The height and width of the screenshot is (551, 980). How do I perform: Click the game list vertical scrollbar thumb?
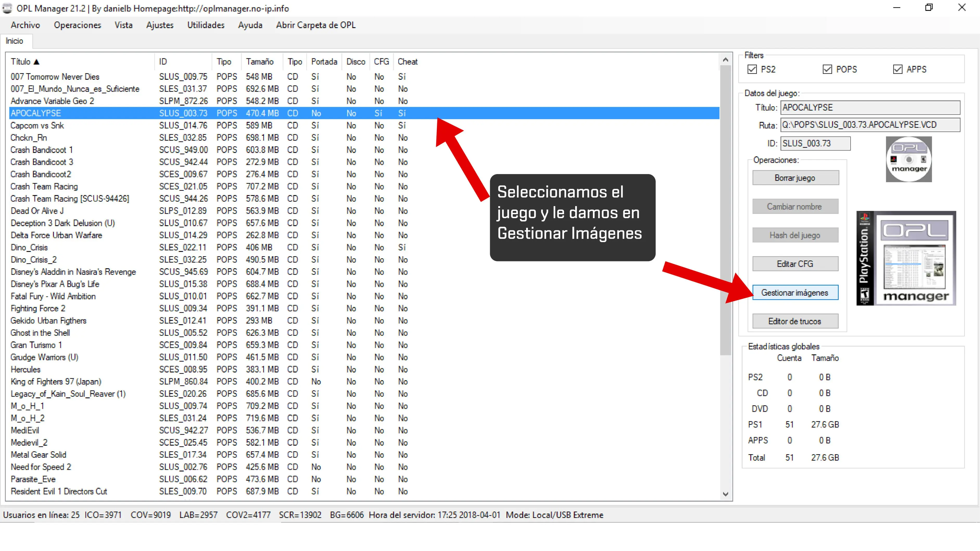[x=725, y=210]
